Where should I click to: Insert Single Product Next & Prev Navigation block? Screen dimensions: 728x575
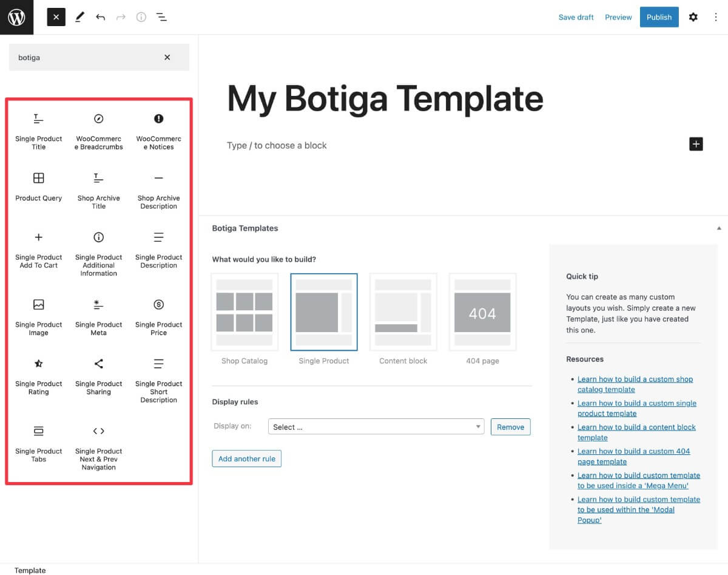point(99,448)
